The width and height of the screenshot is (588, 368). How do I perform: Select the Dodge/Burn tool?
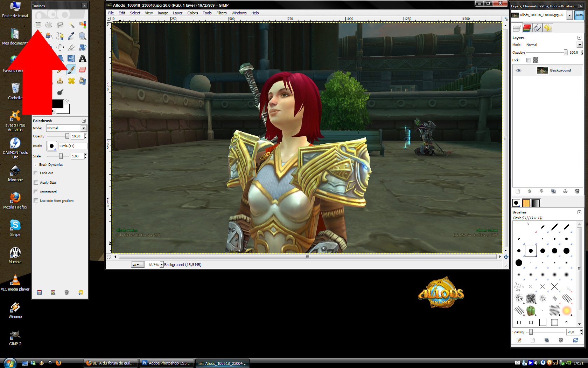(60, 92)
